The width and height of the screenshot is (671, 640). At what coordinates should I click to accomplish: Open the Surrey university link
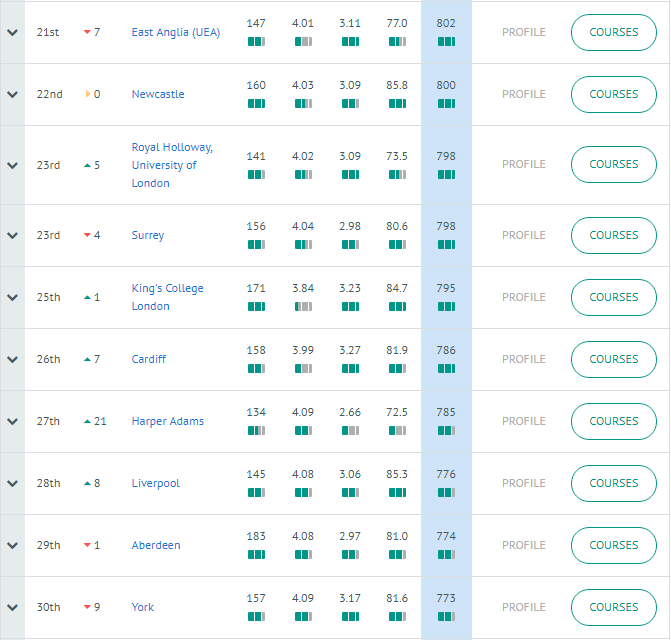click(x=148, y=235)
